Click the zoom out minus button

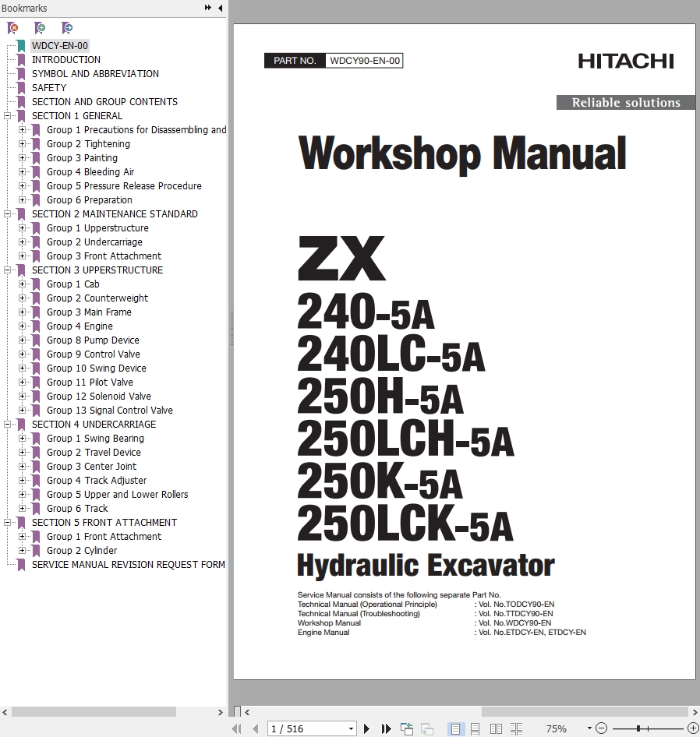coord(601,728)
